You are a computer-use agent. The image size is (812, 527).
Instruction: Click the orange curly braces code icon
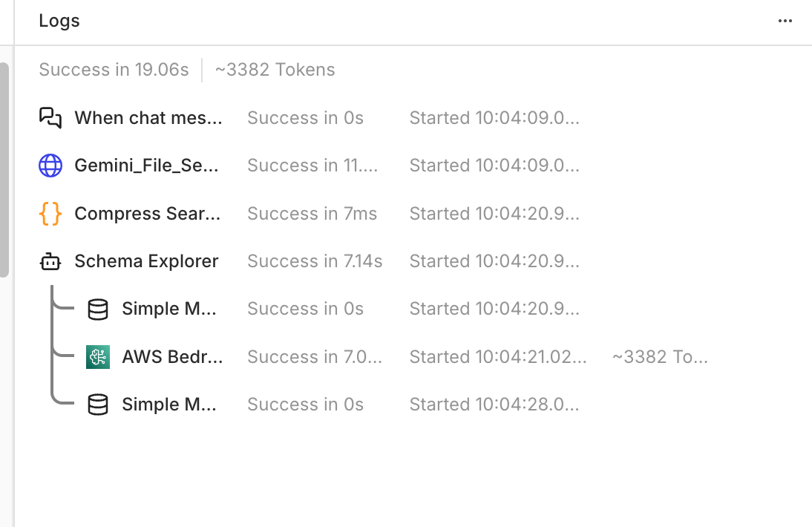pyautogui.click(x=50, y=214)
